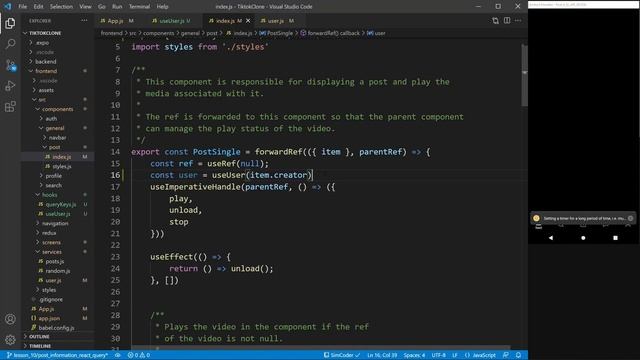
Task: Dismiss the emulator timer warning toast
Action: point(630,218)
